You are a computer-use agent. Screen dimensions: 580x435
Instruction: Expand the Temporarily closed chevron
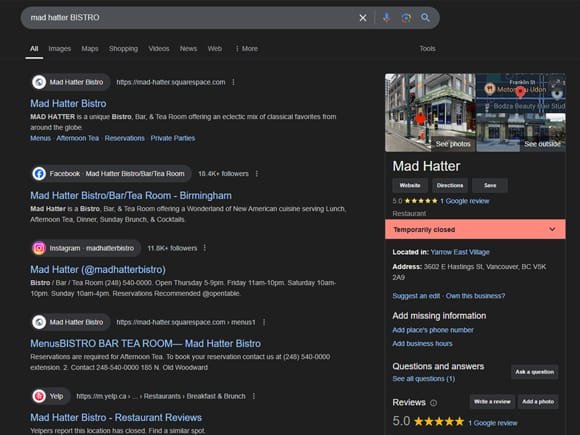[x=552, y=229]
